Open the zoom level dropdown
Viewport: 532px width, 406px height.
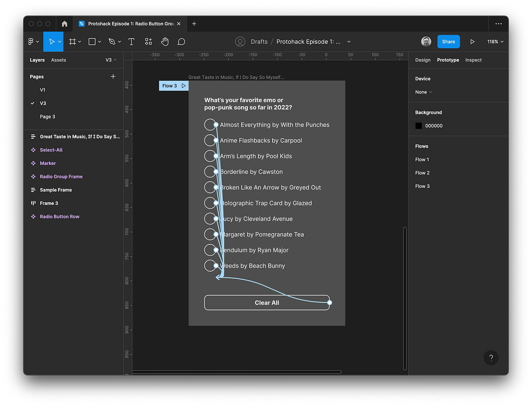494,41
